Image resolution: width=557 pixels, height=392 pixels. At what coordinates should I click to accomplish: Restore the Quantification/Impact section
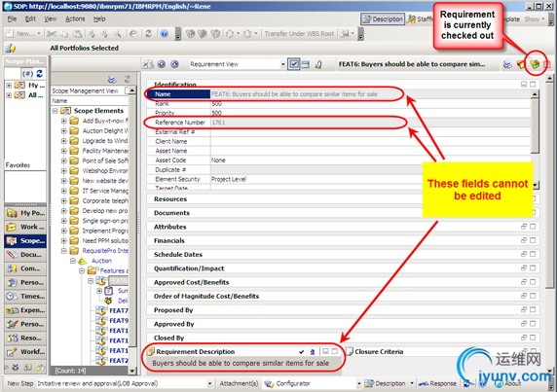pyautogui.click(x=524, y=267)
